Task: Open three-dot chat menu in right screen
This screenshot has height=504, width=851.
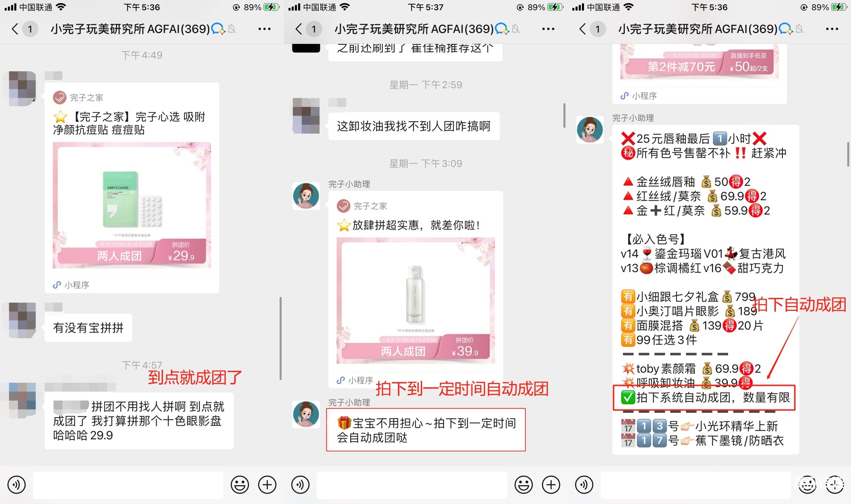Action: (x=832, y=29)
